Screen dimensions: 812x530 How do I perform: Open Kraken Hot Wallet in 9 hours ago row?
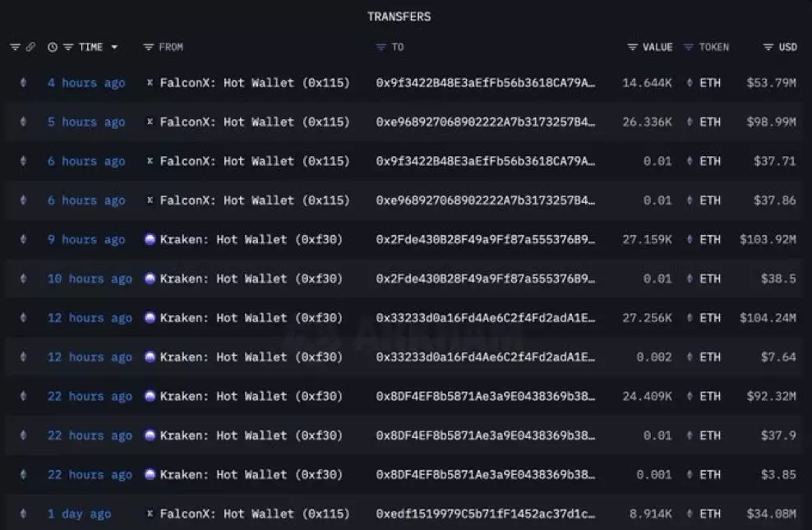point(251,240)
